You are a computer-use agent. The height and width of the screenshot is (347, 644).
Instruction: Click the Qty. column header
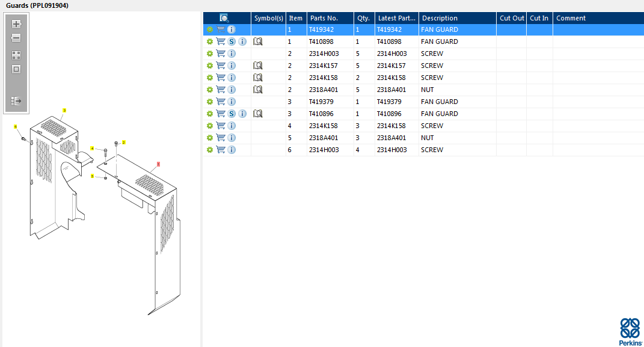point(364,18)
